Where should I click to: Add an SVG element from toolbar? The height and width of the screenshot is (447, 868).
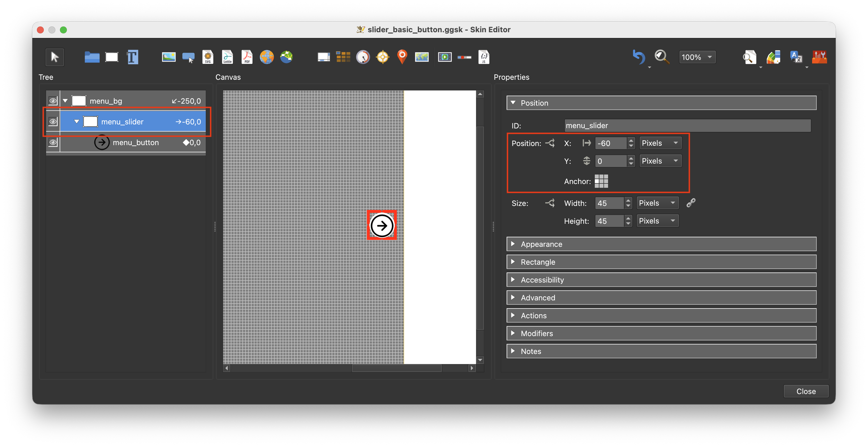point(208,57)
